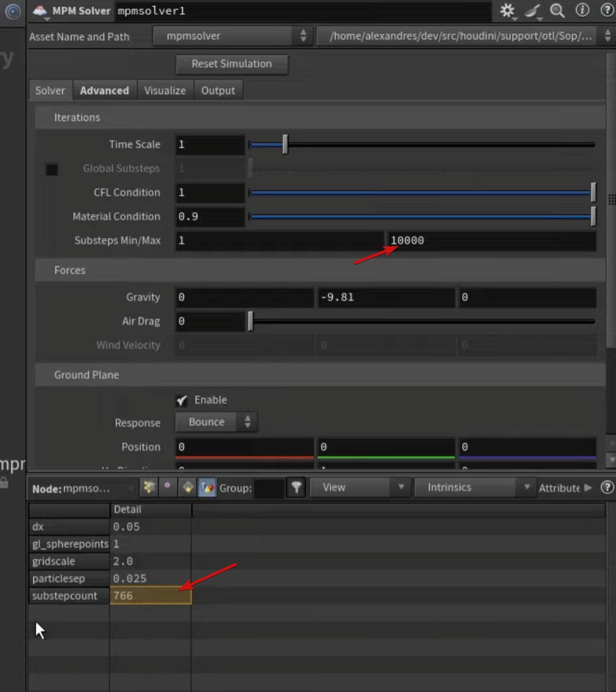The image size is (616, 692).
Task: Click the Air Drag slider handle
Action: tap(251, 321)
